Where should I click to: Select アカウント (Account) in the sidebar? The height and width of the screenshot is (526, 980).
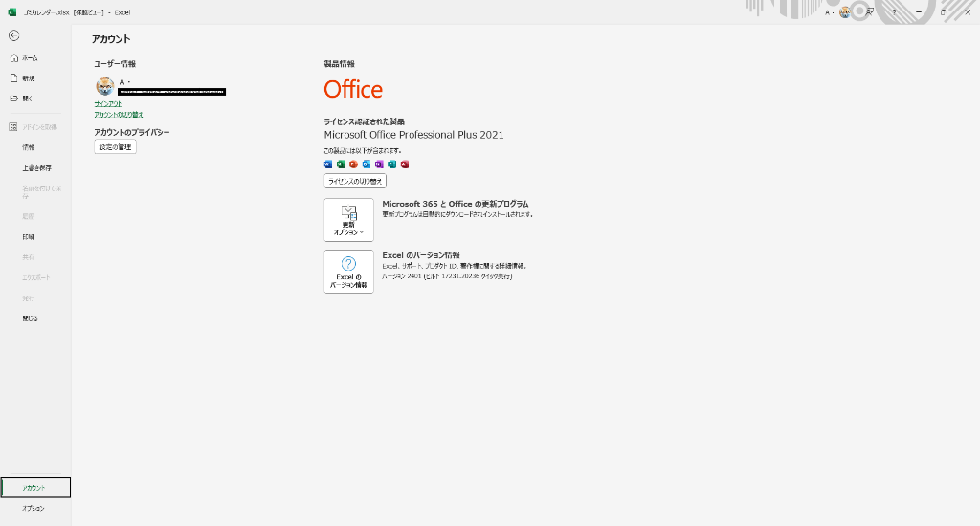(x=35, y=488)
